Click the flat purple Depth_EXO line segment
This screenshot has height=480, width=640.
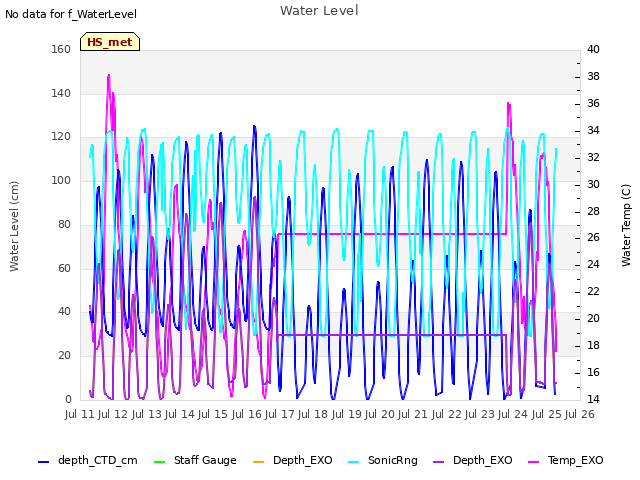click(392, 335)
